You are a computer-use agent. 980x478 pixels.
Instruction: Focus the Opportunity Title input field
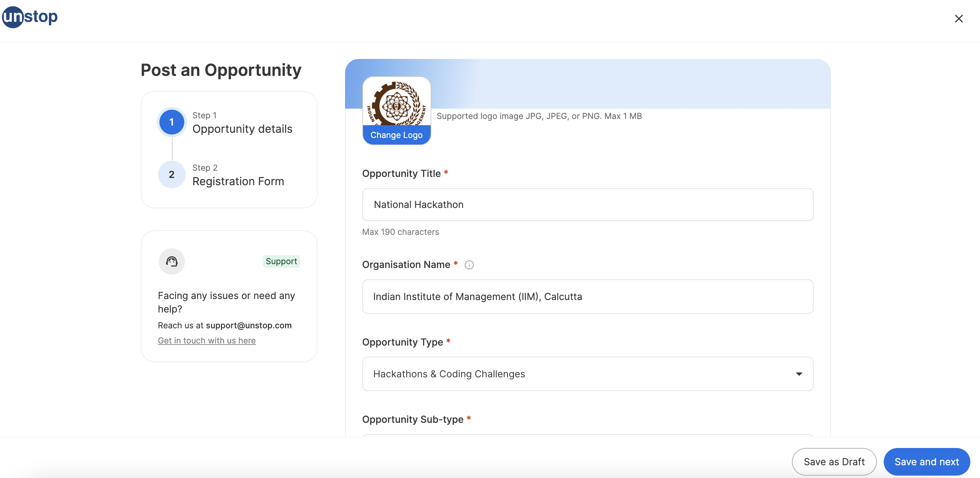(x=587, y=205)
